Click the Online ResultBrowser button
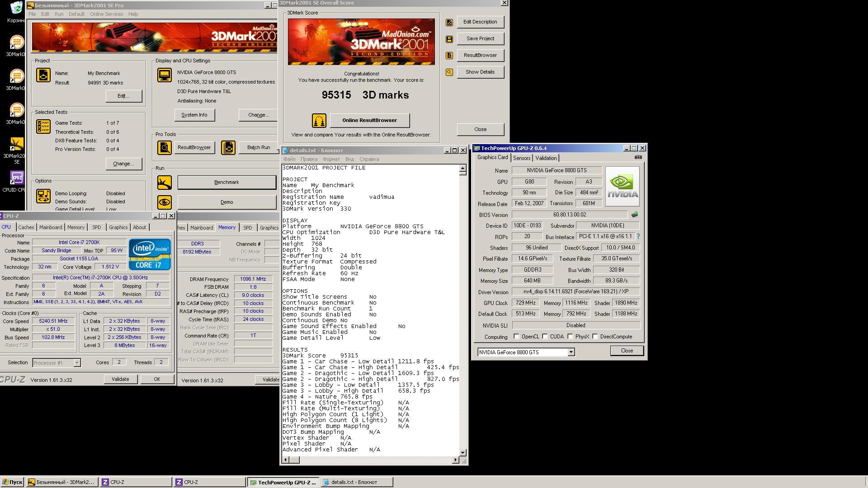The width and height of the screenshot is (868, 488). pyautogui.click(x=369, y=121)
